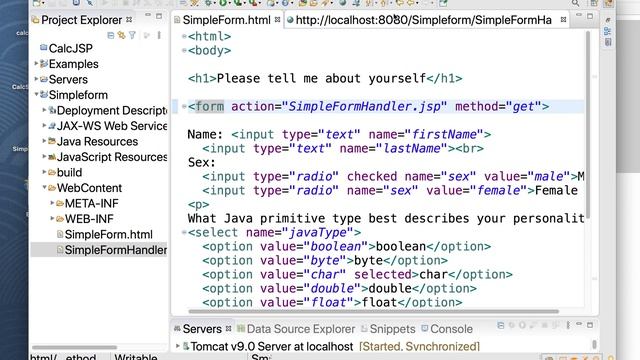The width and height of the screenshot is (640, 360).
Task: Select the Java EE perspective icon
Action: click(608, 3)
